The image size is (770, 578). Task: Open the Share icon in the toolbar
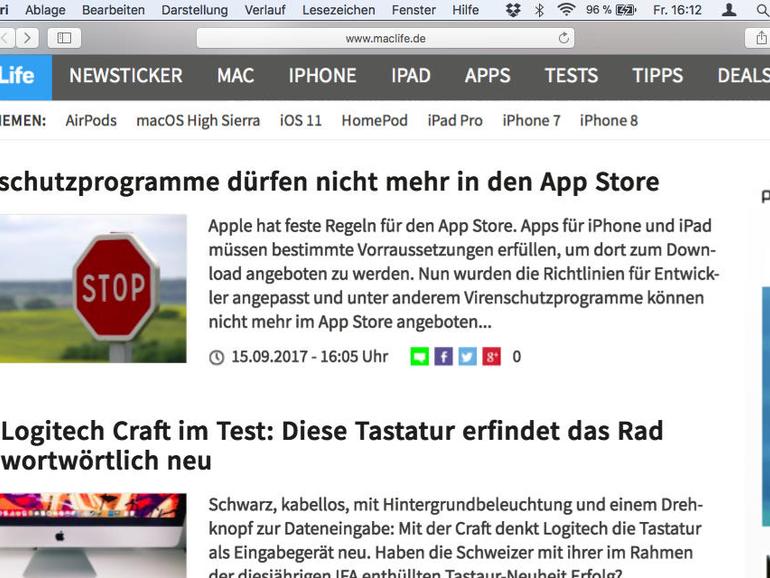(x=761, y=38)
